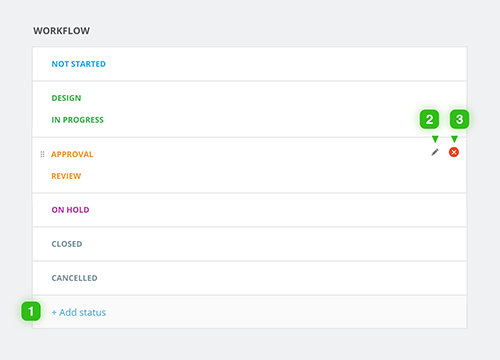Choose the Closed status
The width and height of the screenshot is (500, 360).
(67, 244)
